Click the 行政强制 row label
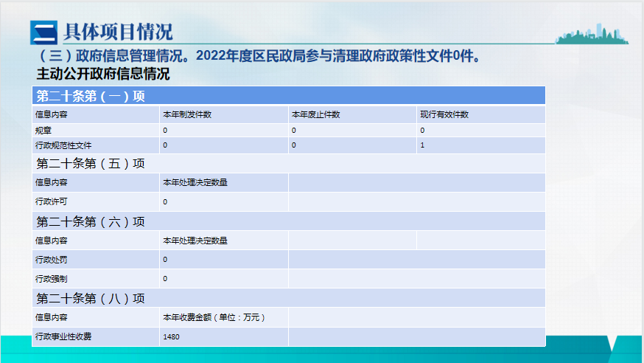 point(52,279)
